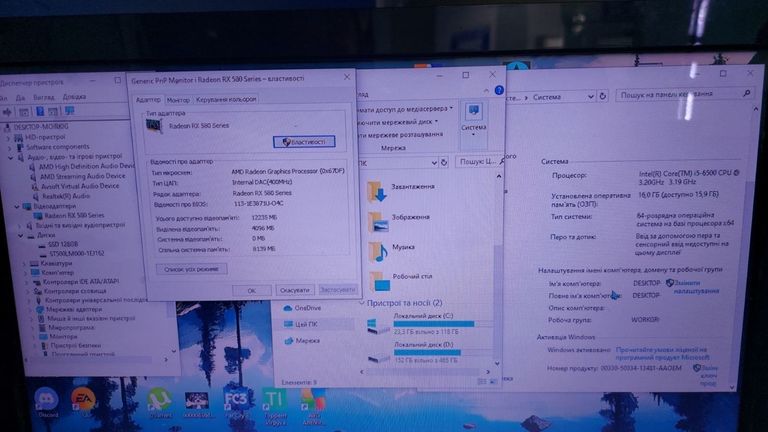Viewport: 768px width, 432px height.
Task: Open the EA app desktop shortcut
Action: point(82,399)
